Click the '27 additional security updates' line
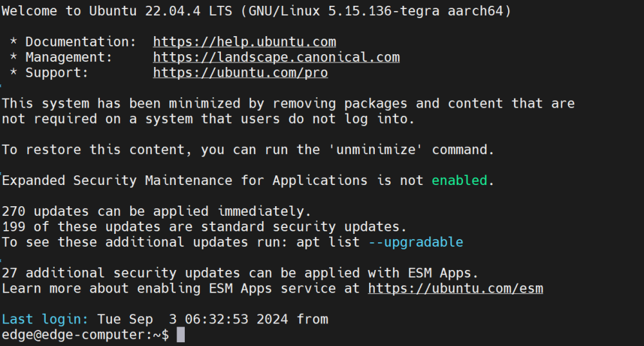Viewport: 644px width, 346px height. point(240,273)
